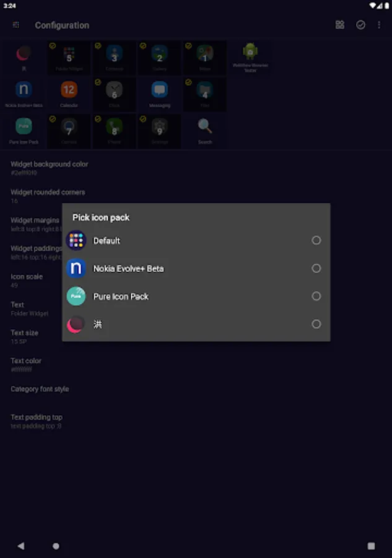Click the Configuration title text

(62, 25)
